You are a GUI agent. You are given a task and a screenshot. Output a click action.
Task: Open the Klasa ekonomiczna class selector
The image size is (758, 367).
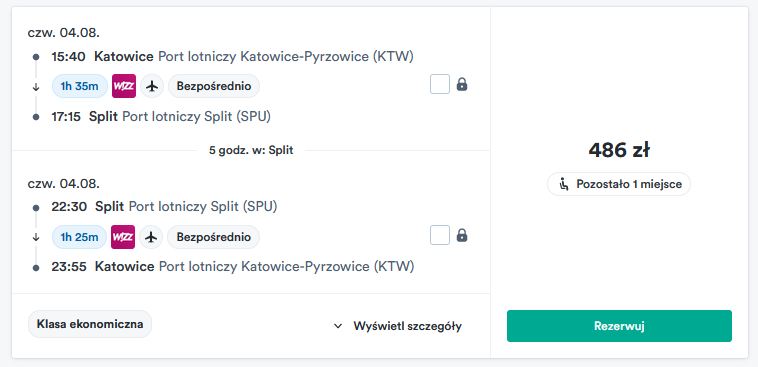[90, 324]
